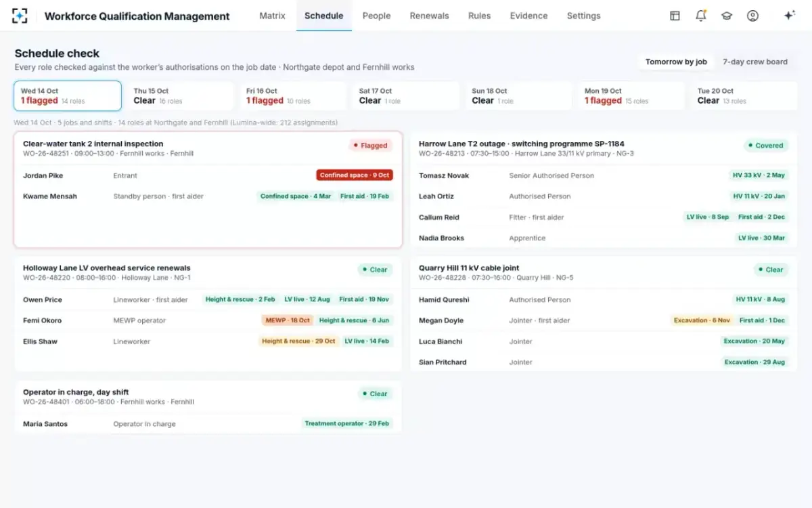Open the Operator in charge, day shift job
Screen dimensions: 812x508
click(76, 392)
